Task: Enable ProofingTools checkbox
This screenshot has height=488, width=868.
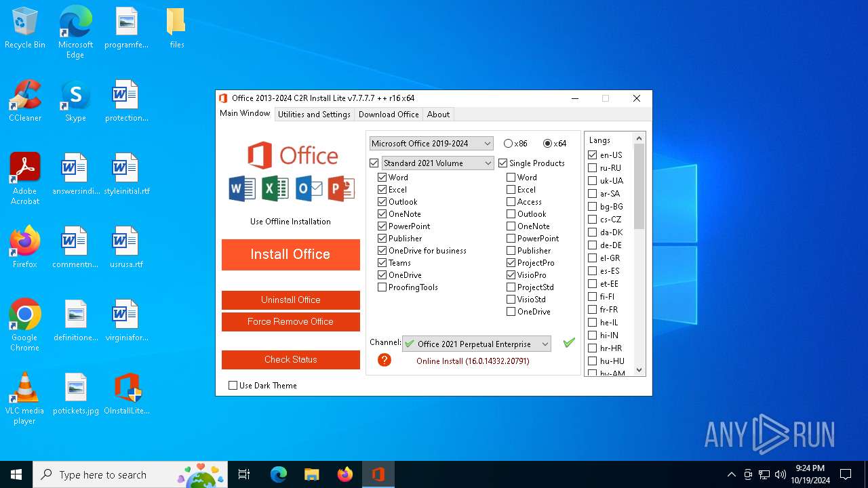Action: point(382,287)
